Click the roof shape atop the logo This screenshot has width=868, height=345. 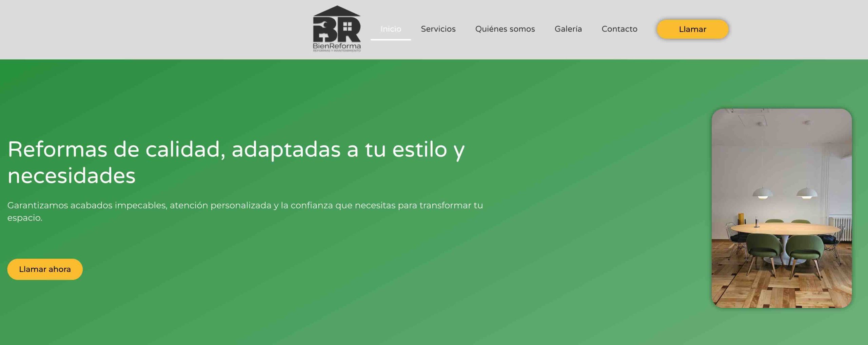[336, 11]
